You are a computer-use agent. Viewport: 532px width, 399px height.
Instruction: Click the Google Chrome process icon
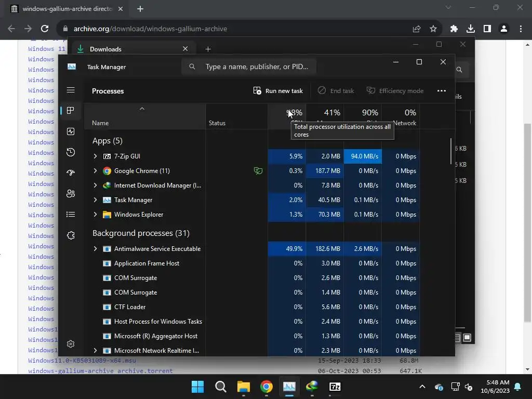107,171
